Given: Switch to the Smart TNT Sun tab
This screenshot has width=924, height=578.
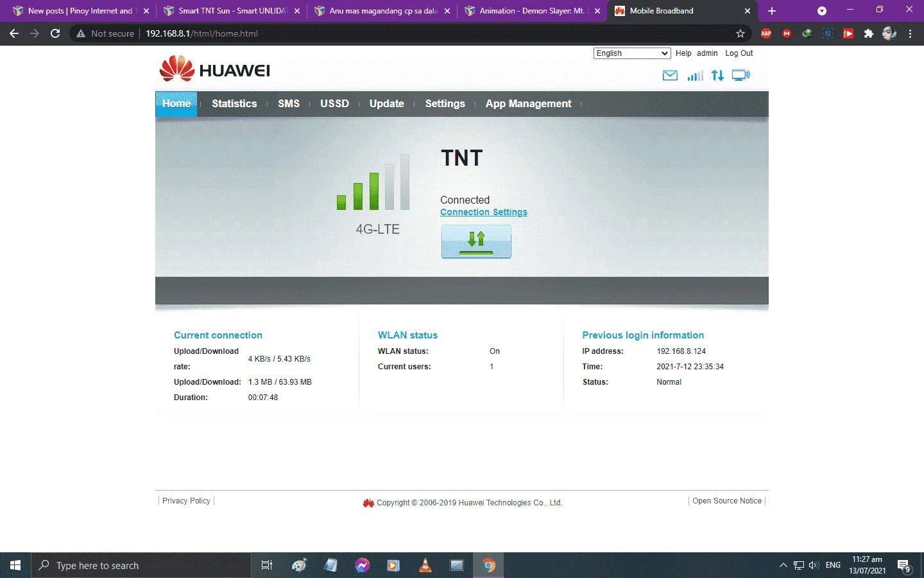Looking at the screenshot, I should pyautogui.click(x=231, y=11).
